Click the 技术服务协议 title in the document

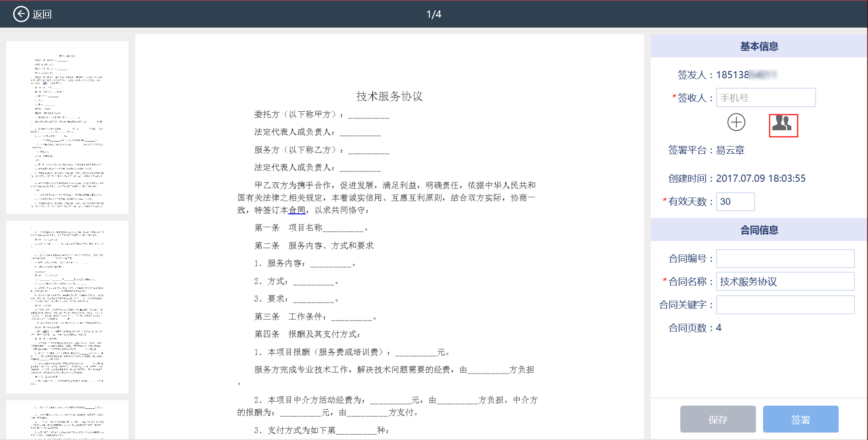pyautogui.click(x=389, y=96)
